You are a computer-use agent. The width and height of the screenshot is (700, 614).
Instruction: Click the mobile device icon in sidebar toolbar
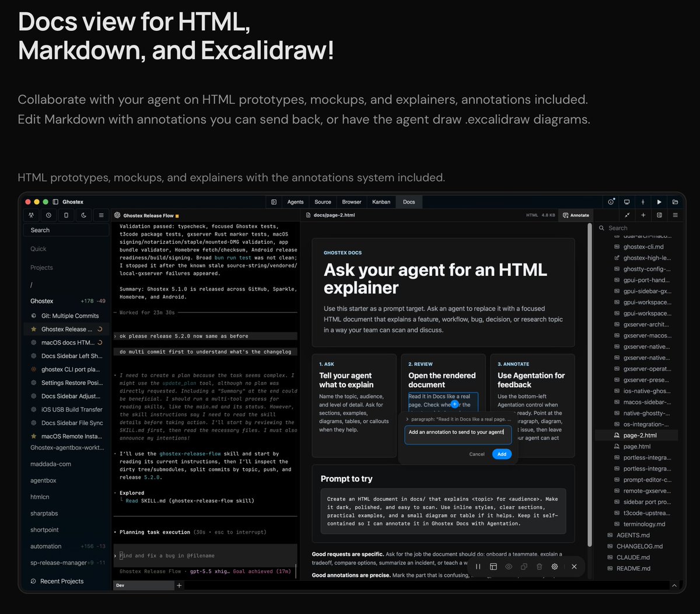(66, 215)
